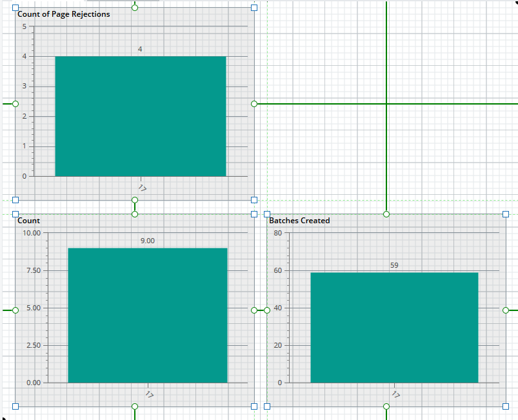Click top-center green anchor of Batches Created chart
518x420 pixels.
pos(386,214)
